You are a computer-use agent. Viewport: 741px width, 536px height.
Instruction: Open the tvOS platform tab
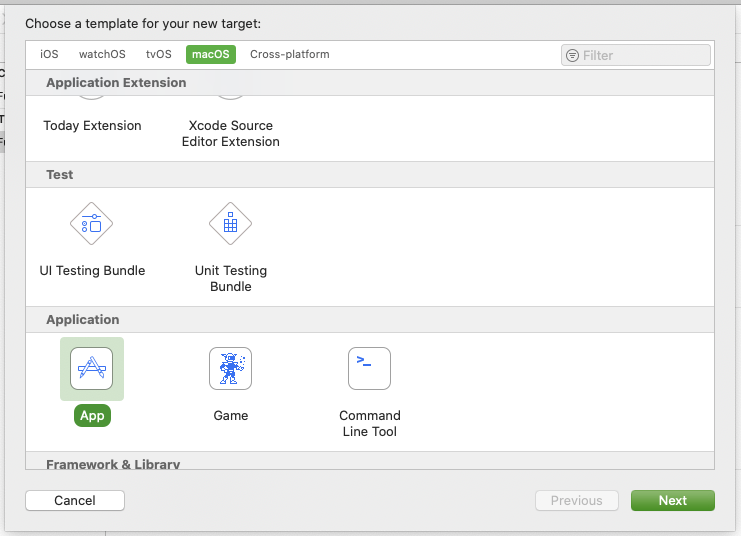click(159, 54)
